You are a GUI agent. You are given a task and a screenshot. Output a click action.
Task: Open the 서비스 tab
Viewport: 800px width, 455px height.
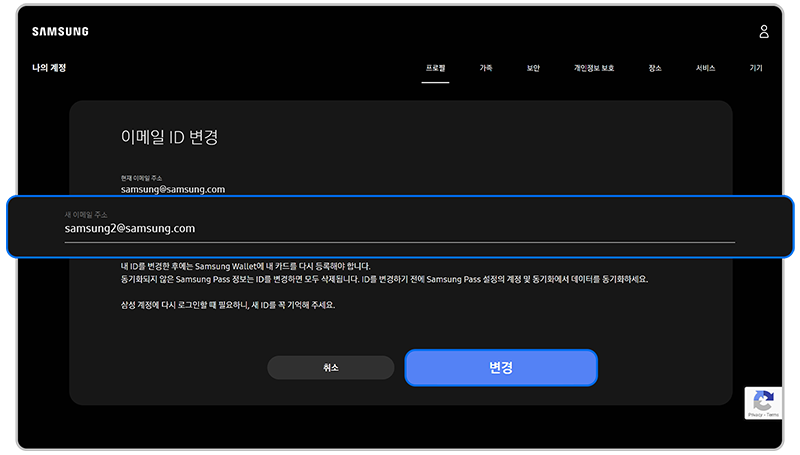[706, 68]
